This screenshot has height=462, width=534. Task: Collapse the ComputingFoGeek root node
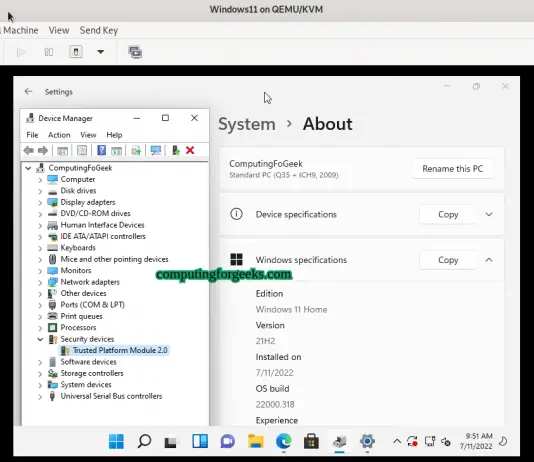[29, 168]
